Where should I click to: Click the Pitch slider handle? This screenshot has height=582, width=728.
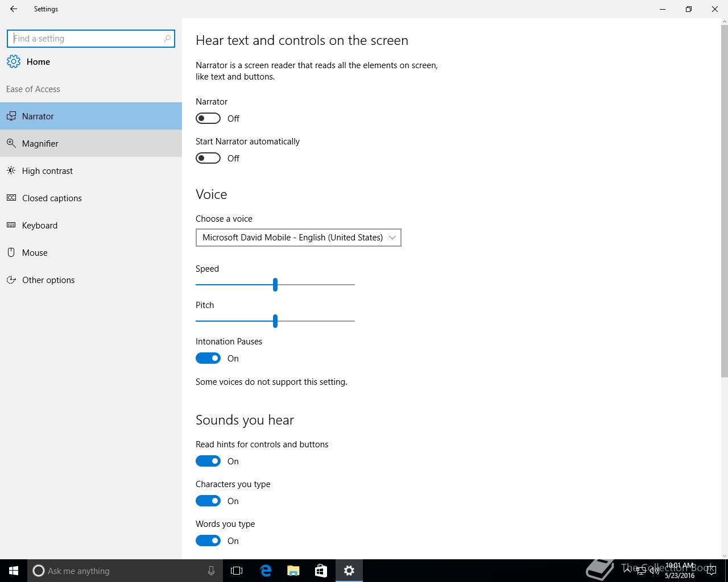[275, 321]
